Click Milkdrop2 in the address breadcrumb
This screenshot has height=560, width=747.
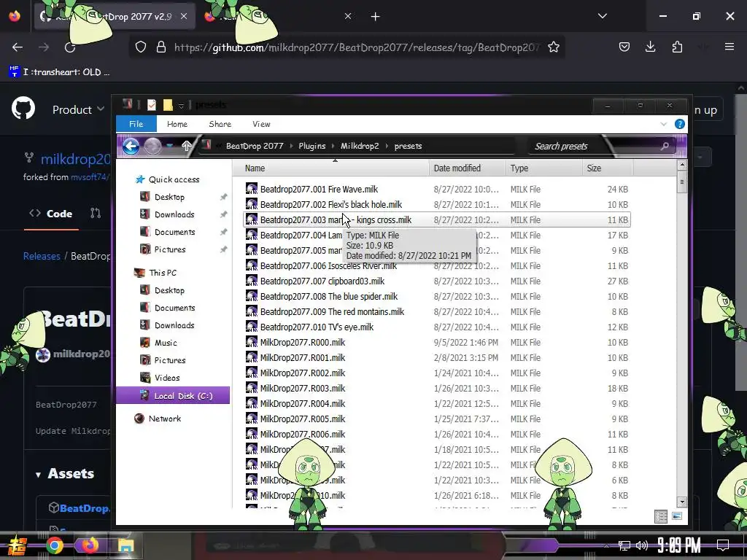click(360, 146)
